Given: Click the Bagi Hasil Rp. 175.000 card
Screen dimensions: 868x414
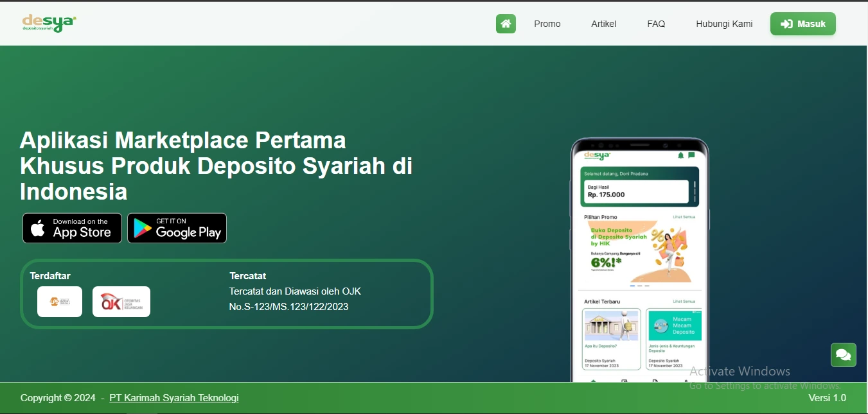Looking at the screenshot, I should pyautogui.click(x=637, y=191).
